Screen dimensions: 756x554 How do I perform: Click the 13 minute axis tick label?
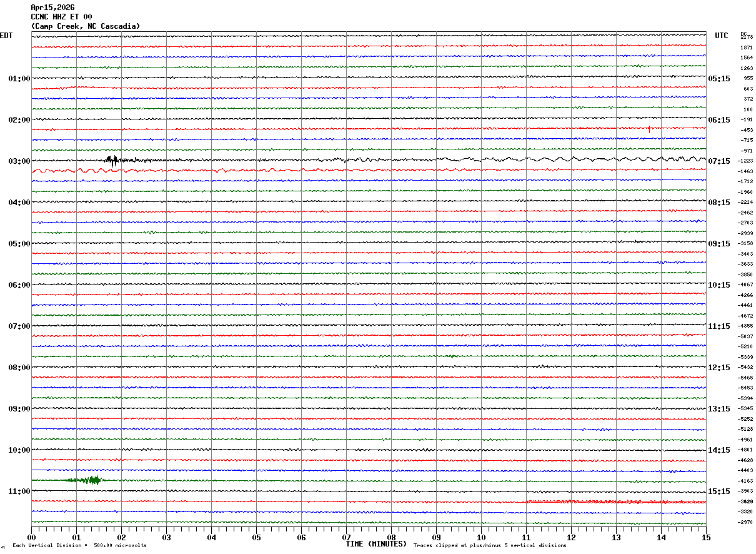pos(616,537)
